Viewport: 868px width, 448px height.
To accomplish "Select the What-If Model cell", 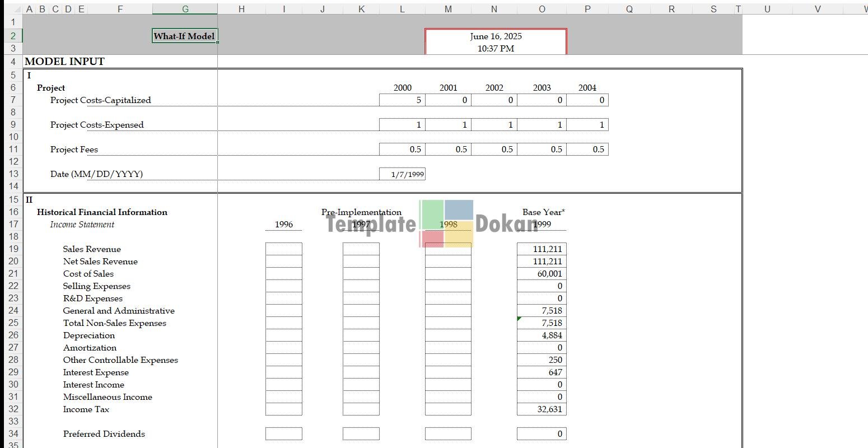I will pos(184,36).
